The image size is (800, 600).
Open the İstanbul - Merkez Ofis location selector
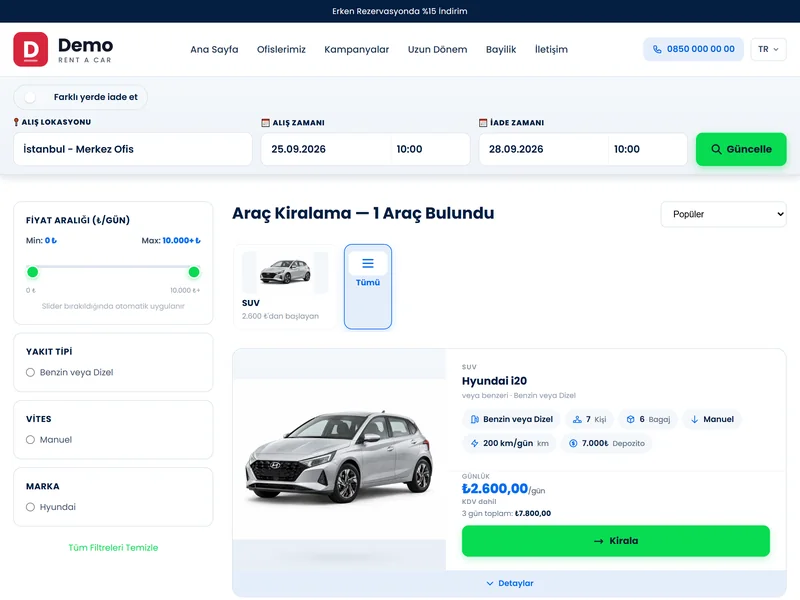tap(133, 149)
